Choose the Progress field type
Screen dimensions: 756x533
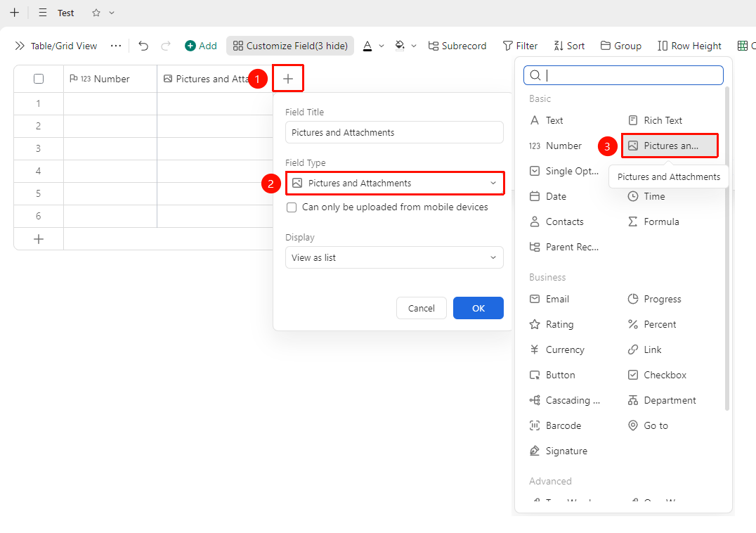654,299
